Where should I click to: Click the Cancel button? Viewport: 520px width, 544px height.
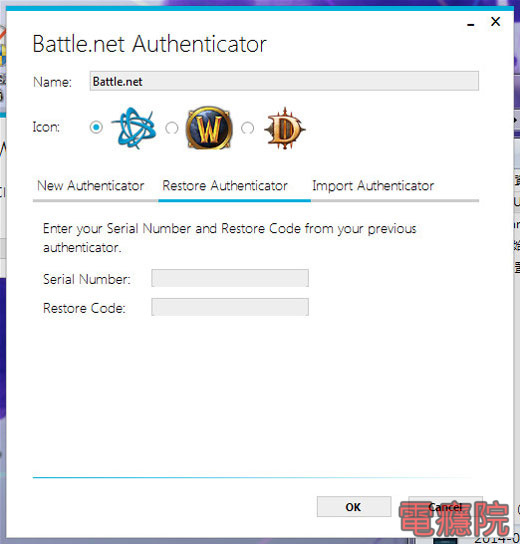point(445,507)
